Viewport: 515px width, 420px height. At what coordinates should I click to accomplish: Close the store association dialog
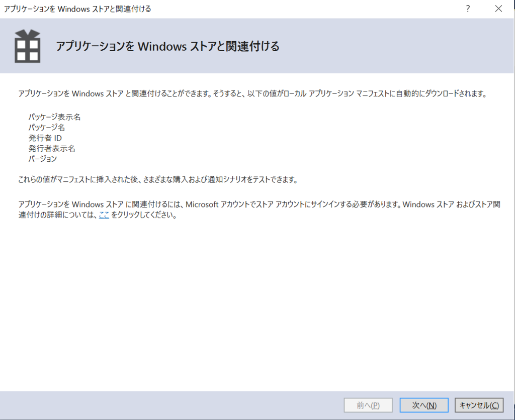498,9
